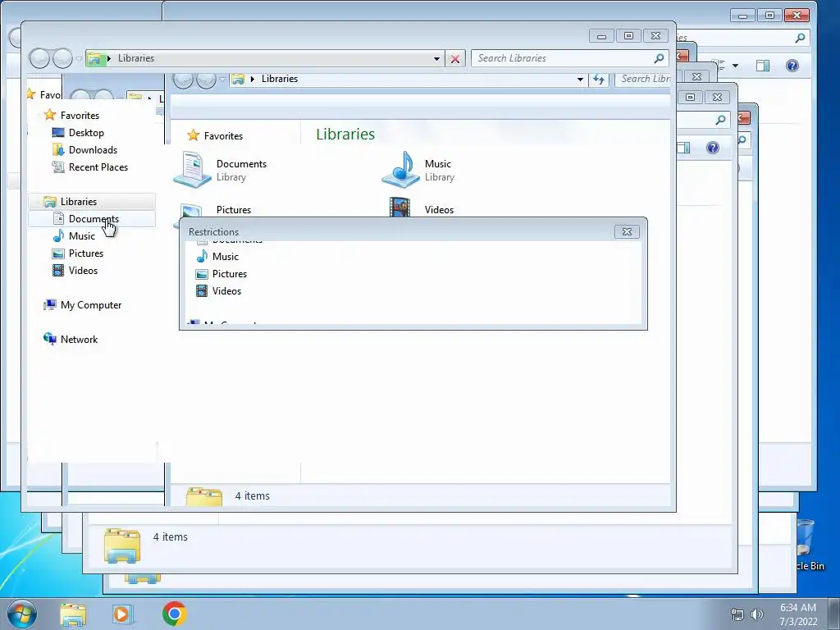Viewport: 840px width, 630px height.
Task: Select Recent Places in navigation pane
Action: tap(98, 167)
